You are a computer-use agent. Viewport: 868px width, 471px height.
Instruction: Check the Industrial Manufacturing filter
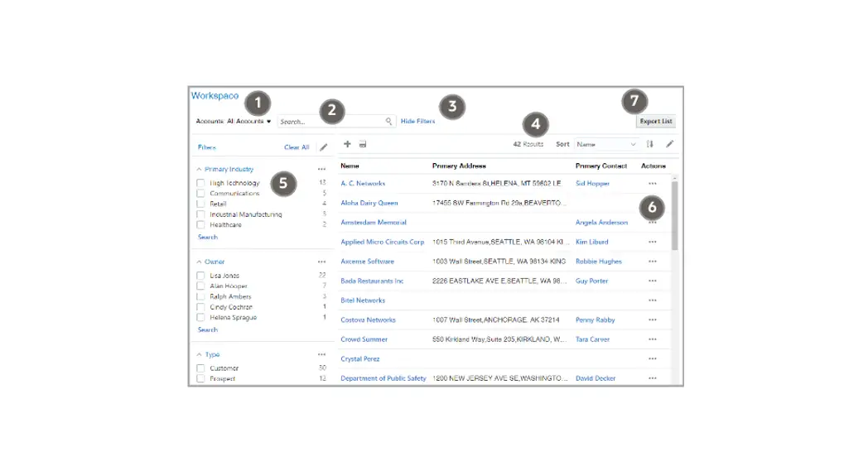[x=200, y=214]
